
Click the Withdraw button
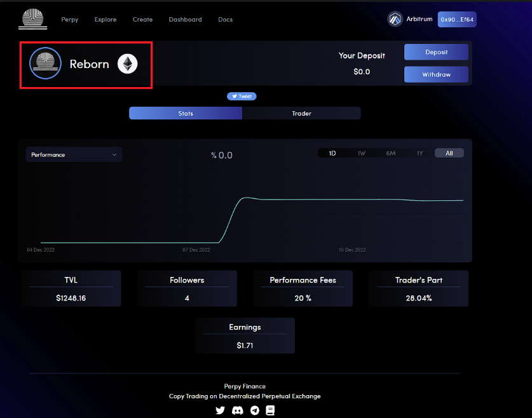[436, 74]
